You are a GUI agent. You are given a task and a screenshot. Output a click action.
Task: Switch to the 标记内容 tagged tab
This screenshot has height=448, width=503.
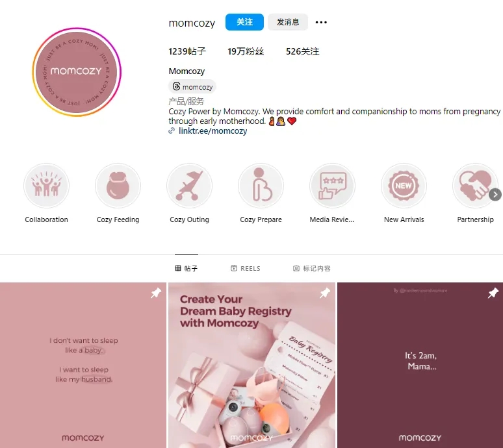click(312, 268)
